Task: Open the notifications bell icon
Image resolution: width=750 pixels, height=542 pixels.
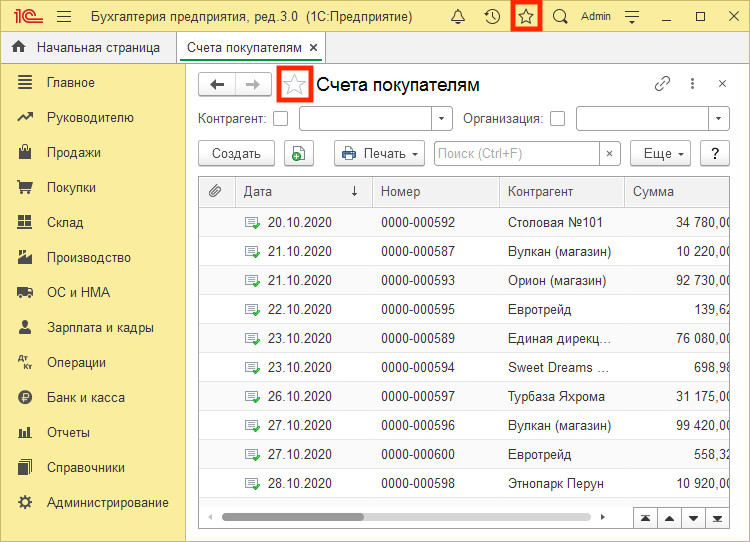Action: click(458, 17)
